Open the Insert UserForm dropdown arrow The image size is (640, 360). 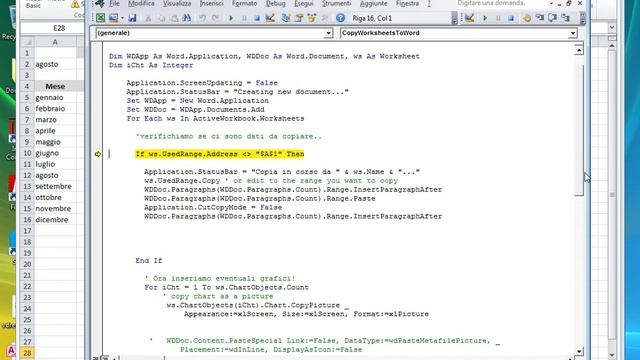[x=122, y=18]
